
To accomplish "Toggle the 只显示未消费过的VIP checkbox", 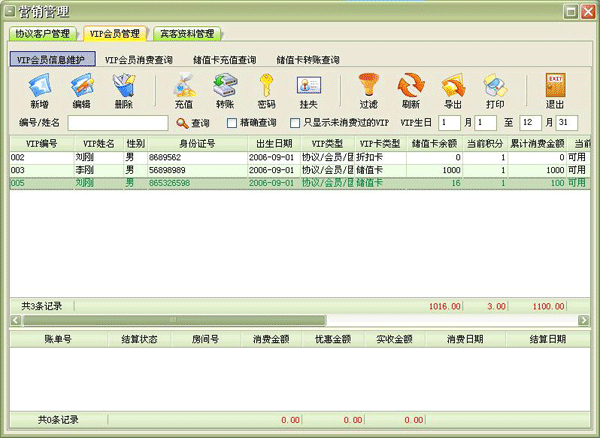I will click(295, 123).
